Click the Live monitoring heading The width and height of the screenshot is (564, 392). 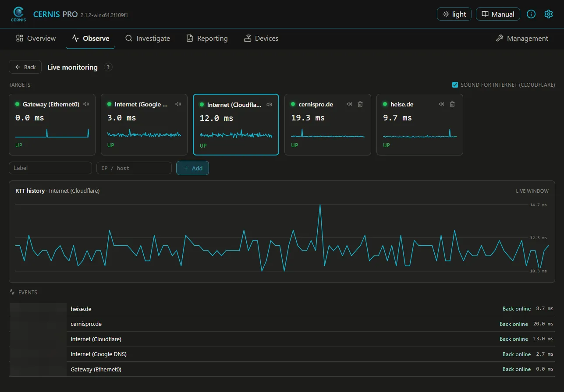72,67
